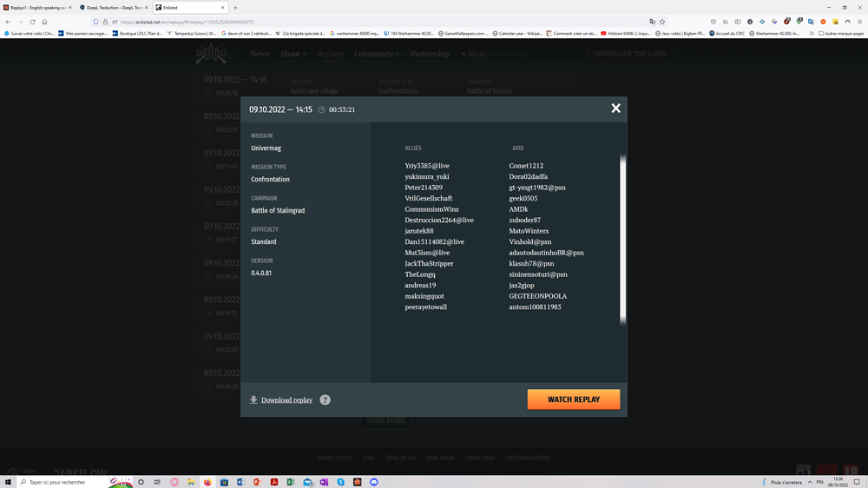
Task: Click the download arrow icon beside Download replay
Action: pos(253,400)
